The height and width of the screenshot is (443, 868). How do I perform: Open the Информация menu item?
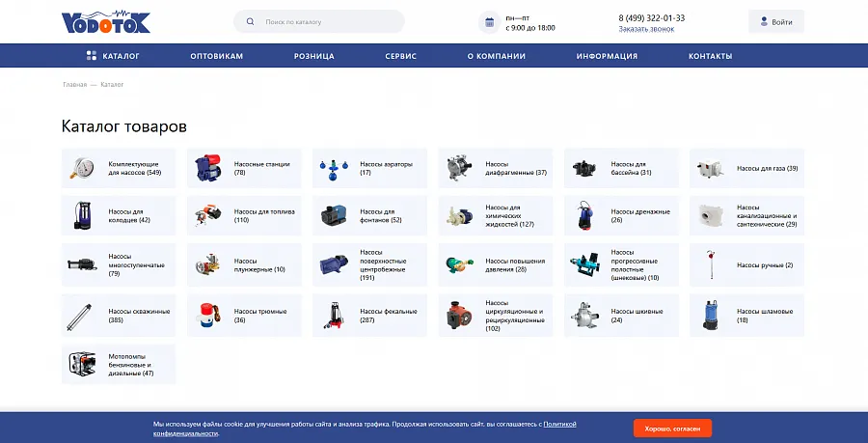pos(607,56)
